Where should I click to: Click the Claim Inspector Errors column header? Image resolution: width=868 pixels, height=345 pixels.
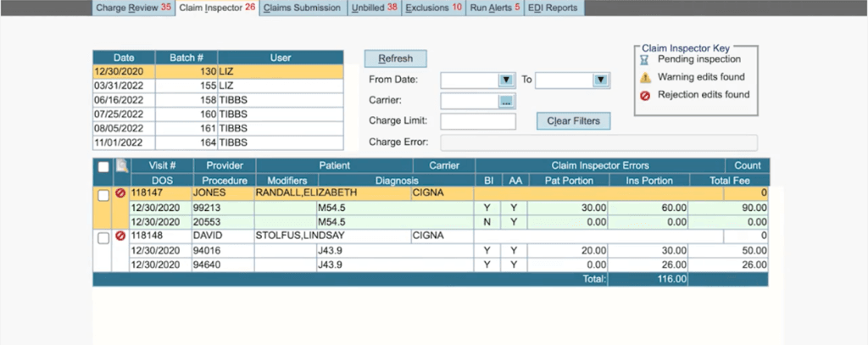point(600,165)
